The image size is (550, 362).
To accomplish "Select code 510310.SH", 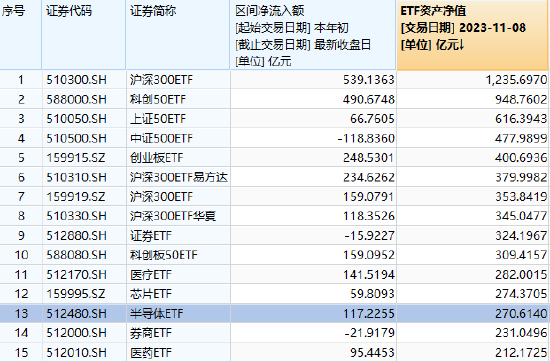I will click(76, 177).
